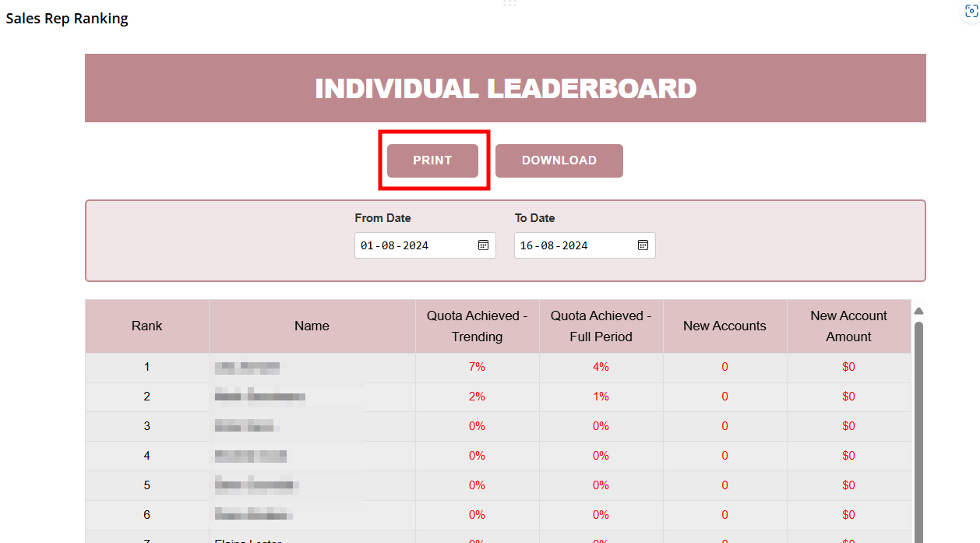
Task: Select the 1% full period value in rank 2
Action: 601,397
